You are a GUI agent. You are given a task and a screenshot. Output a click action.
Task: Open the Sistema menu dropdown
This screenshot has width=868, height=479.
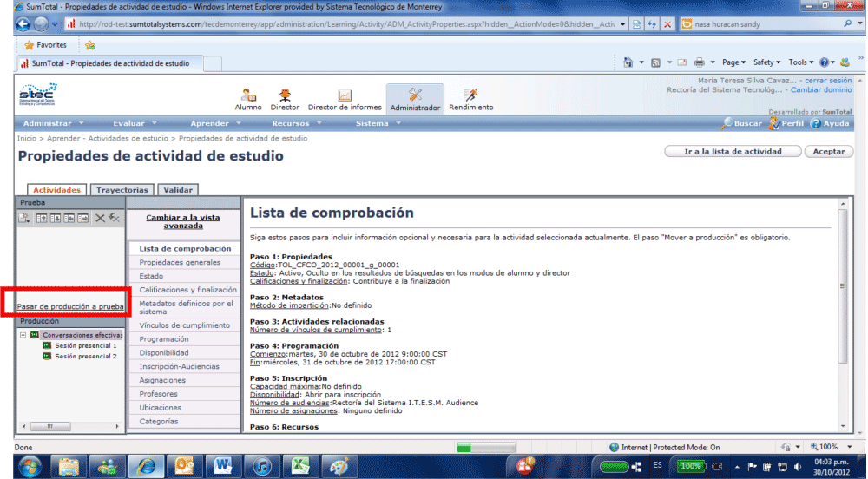(378, 123)
